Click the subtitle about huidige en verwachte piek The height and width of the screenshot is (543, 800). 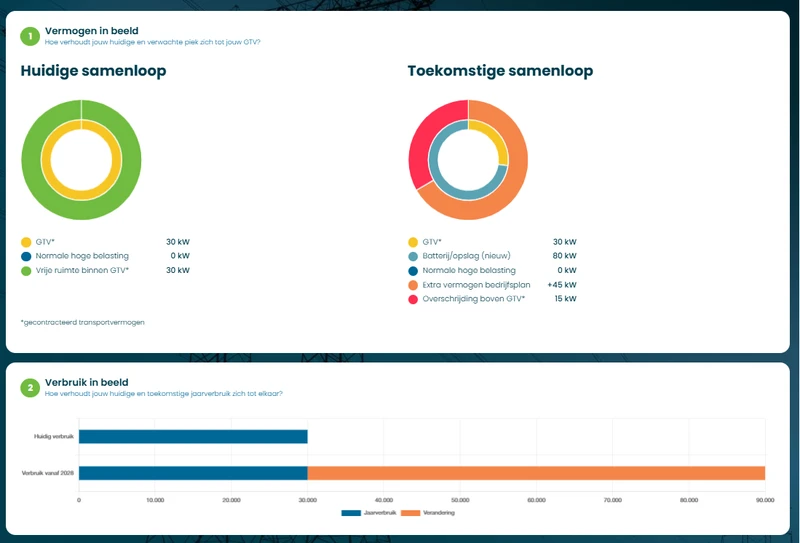click(x=153, y=42)
